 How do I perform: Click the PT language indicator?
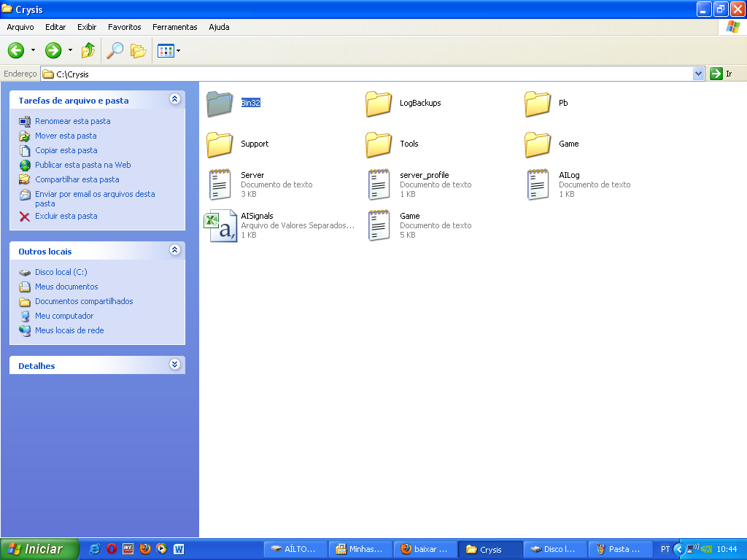(x=665, y=549)
